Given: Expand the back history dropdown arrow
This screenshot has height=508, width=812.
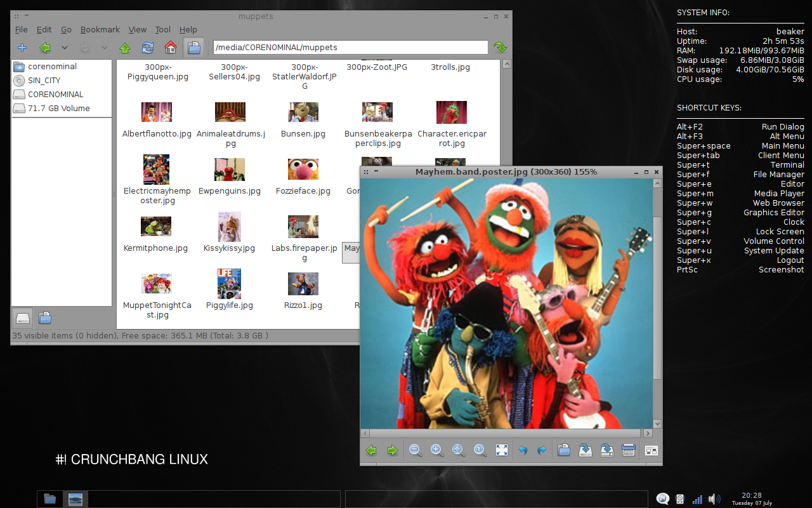Looking at the screenshot, I should [64, 48].
